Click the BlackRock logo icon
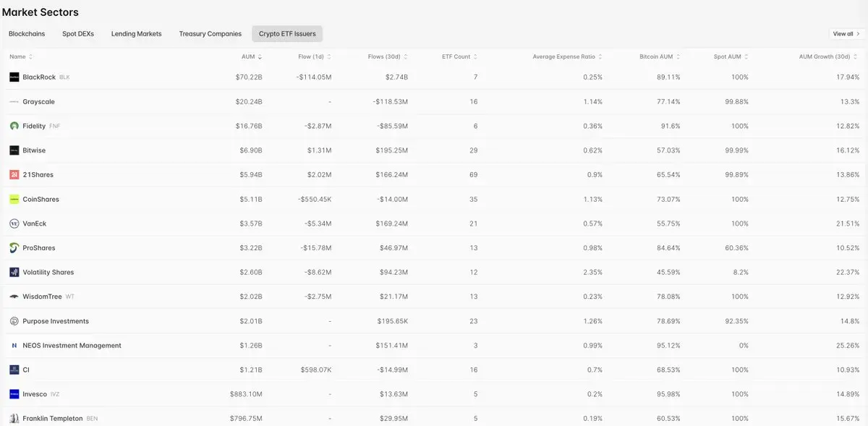 [x=14, y=77]
